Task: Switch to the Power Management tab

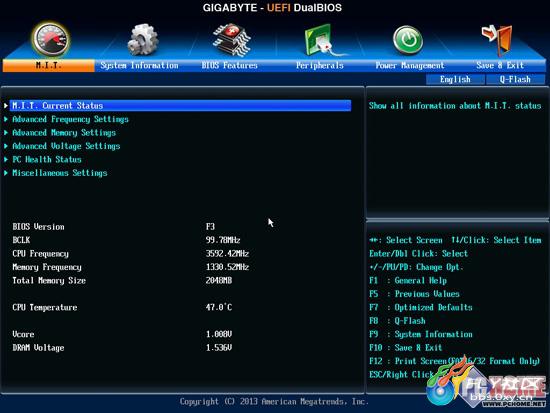Action: coord(410,66)
